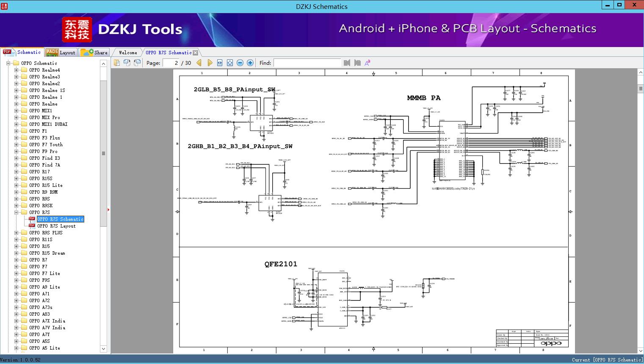Screen dimensions: 644x364
Task: Open the Welcome document tab
Action: click(x=128, y=53)
